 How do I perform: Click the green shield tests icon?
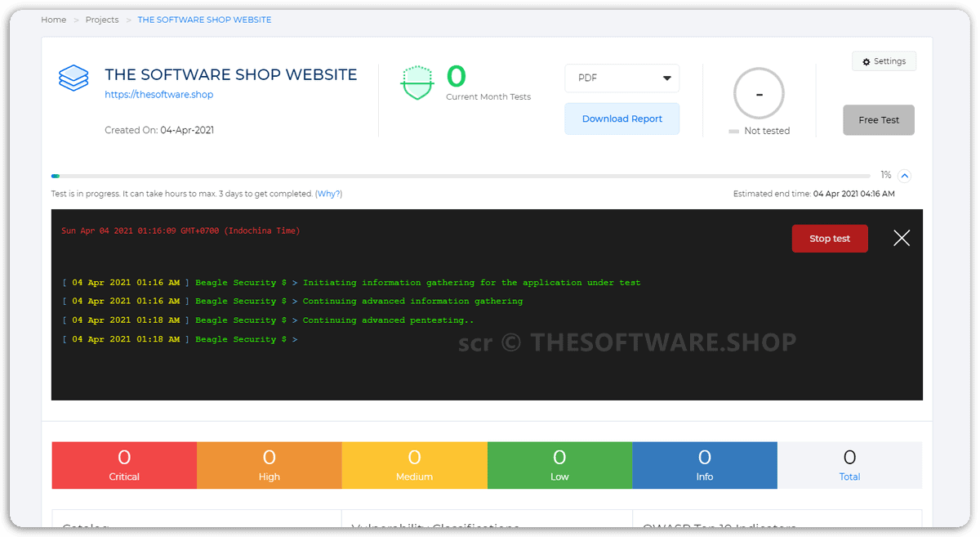[417, 83]
